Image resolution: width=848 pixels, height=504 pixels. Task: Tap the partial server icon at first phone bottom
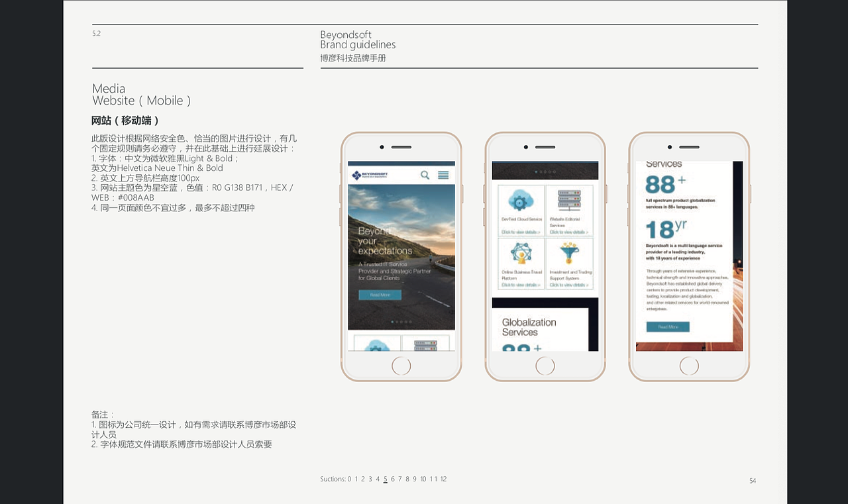pos(425,345)
